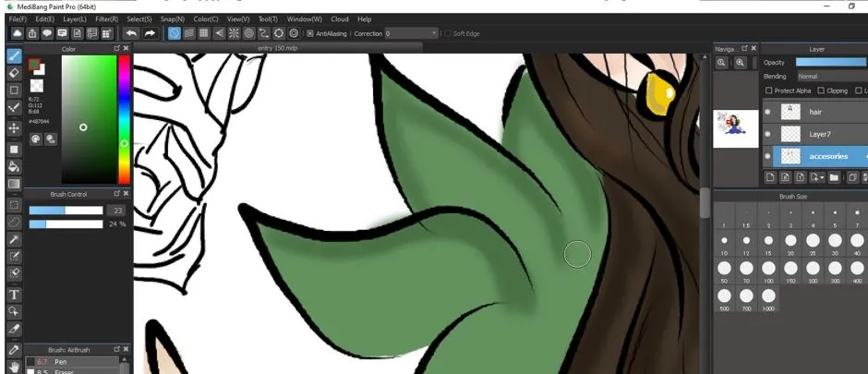Click the foreground color swatch
The image size is (868, 374).
34,65
